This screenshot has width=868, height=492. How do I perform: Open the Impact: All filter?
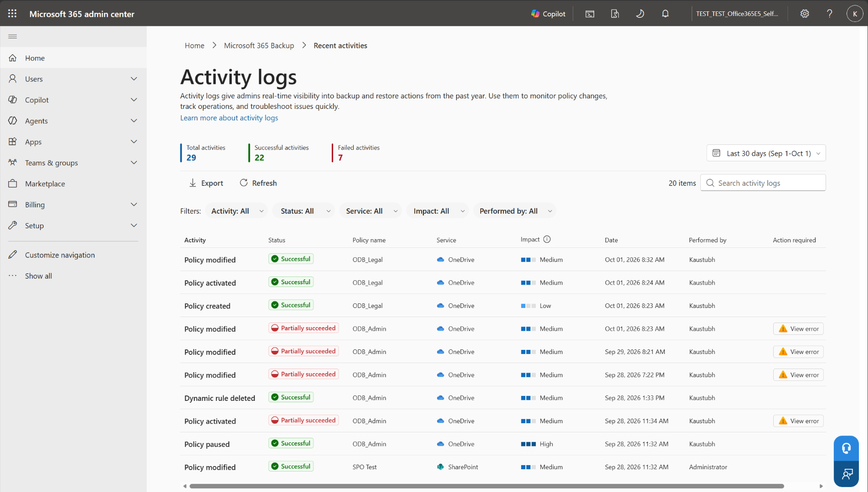pos(437,211)
